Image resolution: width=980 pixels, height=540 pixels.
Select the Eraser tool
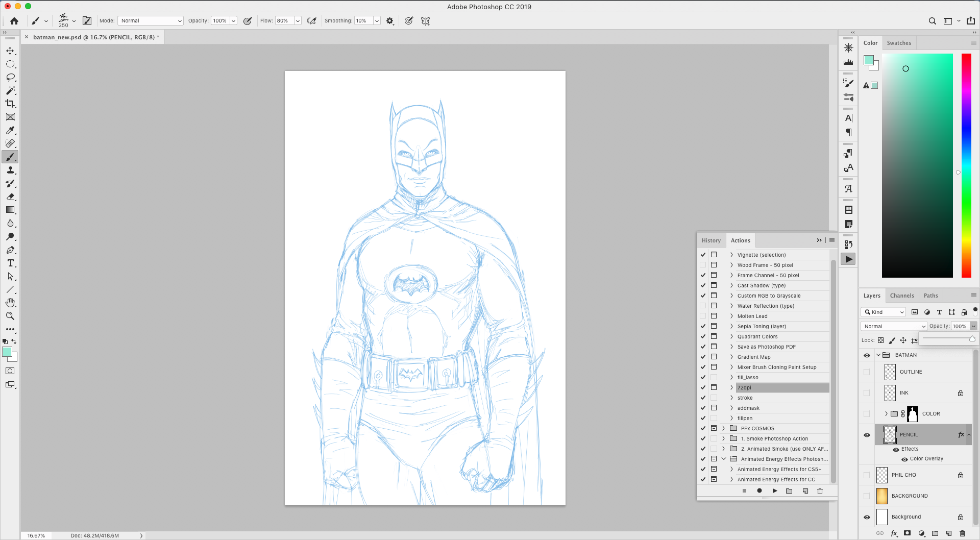(10, 197)
